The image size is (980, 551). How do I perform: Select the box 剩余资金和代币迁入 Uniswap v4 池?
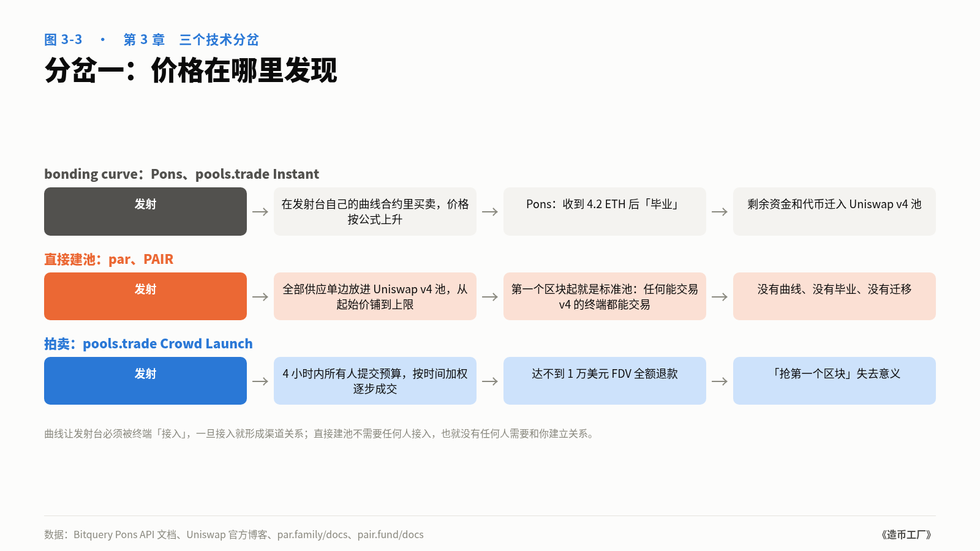tap(834, 211)
